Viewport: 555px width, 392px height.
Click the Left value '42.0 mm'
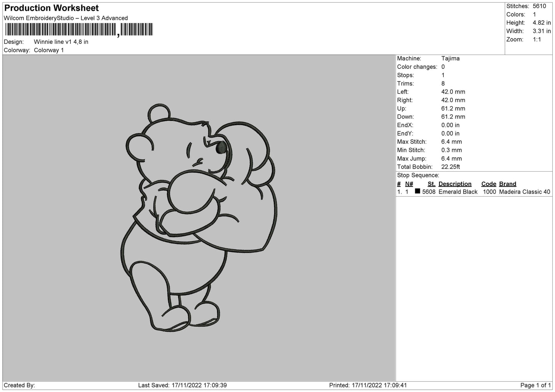pyautogui.click(x=453, y=92)
